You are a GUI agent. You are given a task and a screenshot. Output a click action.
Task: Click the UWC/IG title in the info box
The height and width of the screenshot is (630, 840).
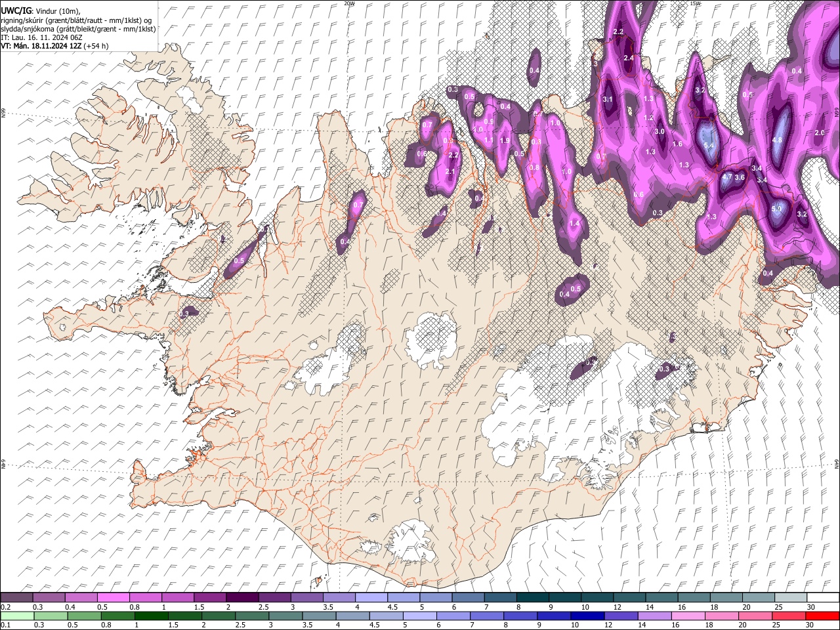coord(16,10)
